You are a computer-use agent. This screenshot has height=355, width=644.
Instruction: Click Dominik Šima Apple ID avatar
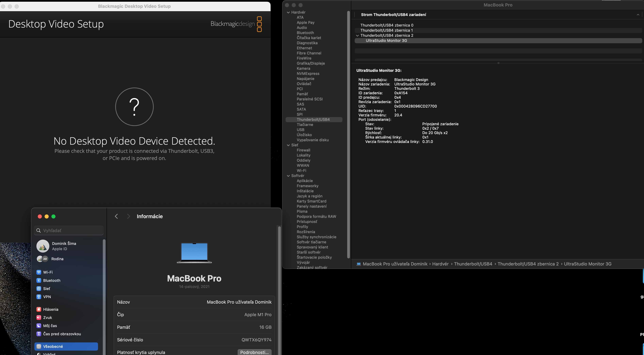coord(43,246)
